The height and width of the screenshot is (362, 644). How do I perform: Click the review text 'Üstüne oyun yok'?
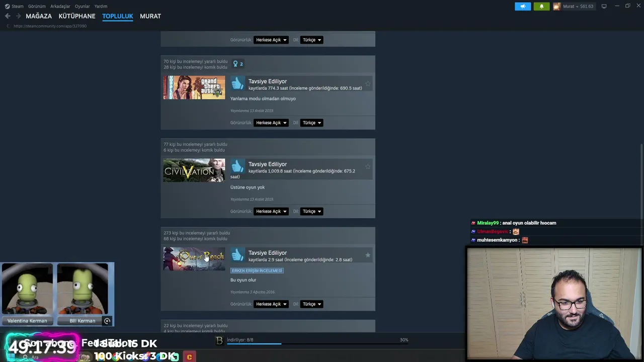click(x=248, y=187)
